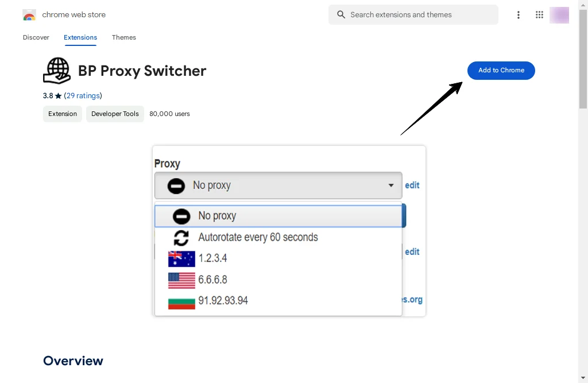Image resolution: width=588 pixels, height=383 pixels.
Task: Expand the Proxy dropdown arrow
Action: click(390, 185)
